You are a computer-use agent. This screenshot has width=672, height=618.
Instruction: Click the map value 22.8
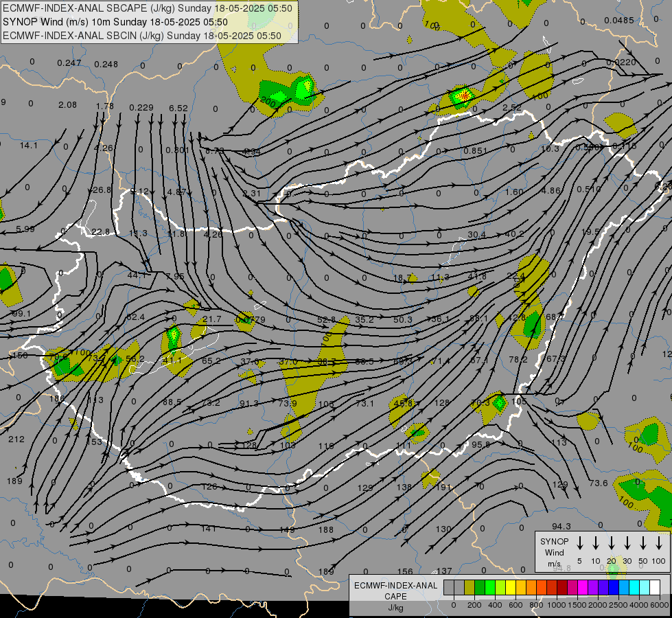click(x=100, y=232)
